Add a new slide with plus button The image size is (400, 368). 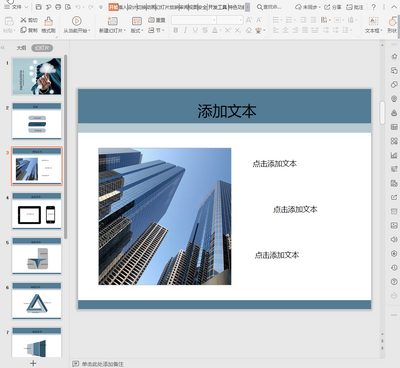[33, 363]
